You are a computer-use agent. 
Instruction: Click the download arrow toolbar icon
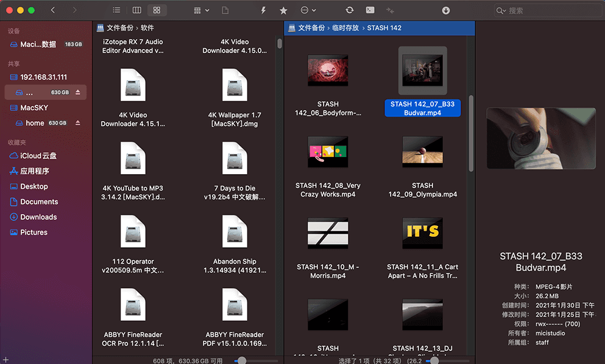click(446, 10)
